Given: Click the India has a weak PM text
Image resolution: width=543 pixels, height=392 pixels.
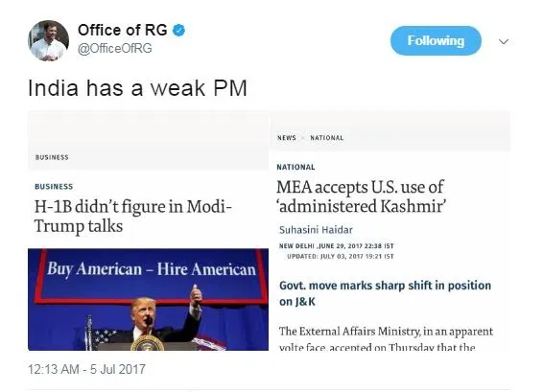Looking at the screenshot, I should coord(137,88).
